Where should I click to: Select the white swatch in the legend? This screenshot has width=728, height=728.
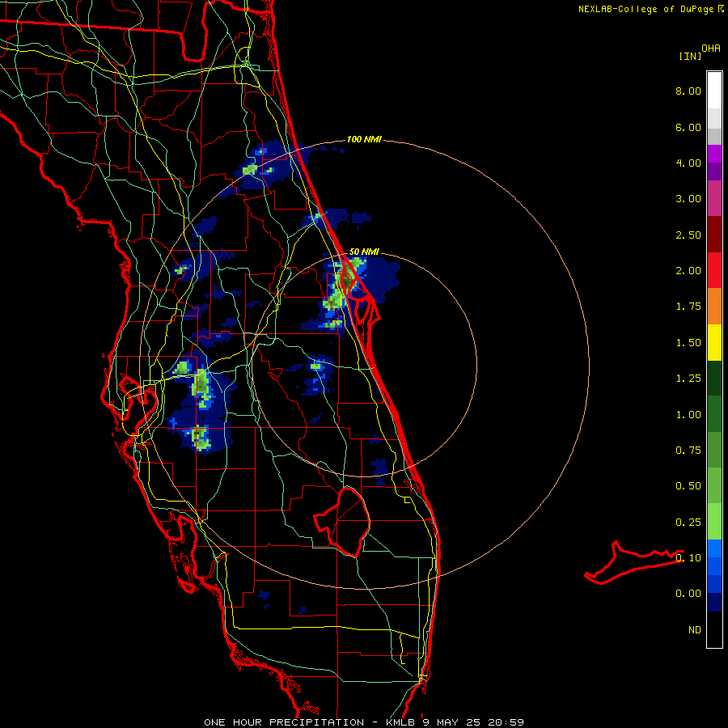point(714,91)
